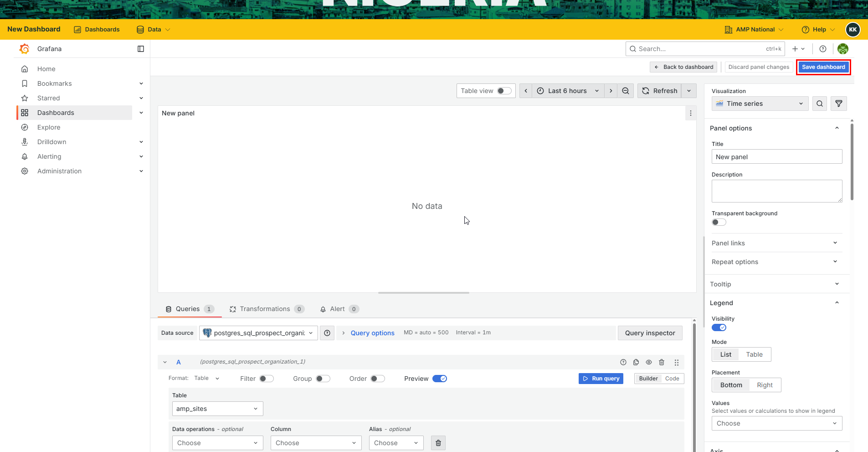Screen dimensions: 868x452
Task: Toggle the Table view switch
Action: pyautogui.click(x=504, y=91)
